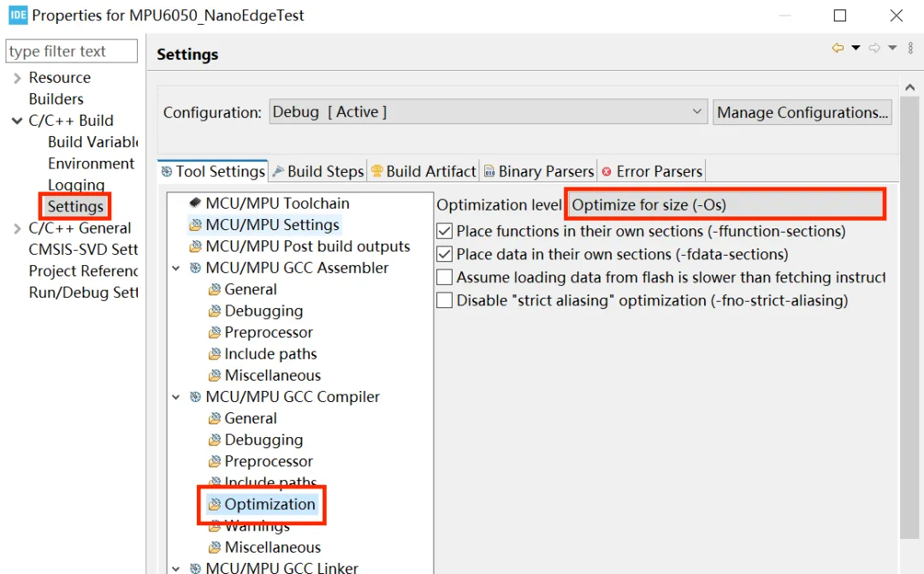Image resolution: width=924 pixels, height=574 pixels.
Task: Click the Include paths icon under Assembler
Action: pos(215,354)
